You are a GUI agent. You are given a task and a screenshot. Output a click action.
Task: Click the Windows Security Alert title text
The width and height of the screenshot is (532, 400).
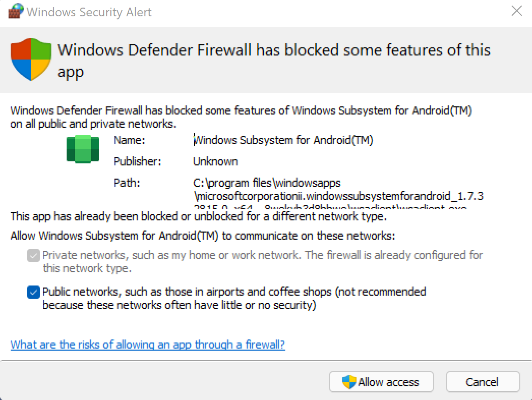point(89,12)
